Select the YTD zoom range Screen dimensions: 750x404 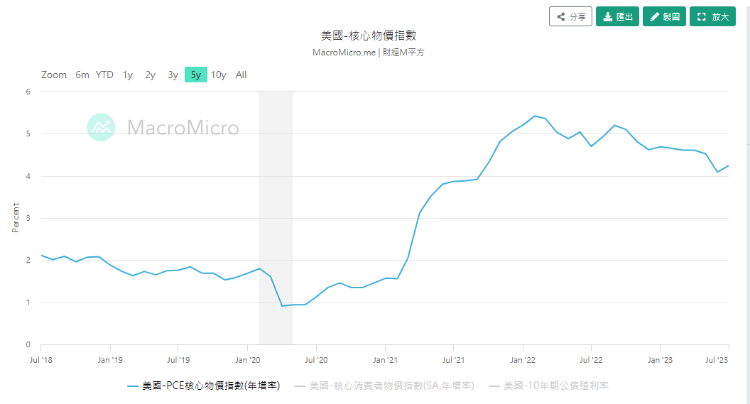[104, 75]
